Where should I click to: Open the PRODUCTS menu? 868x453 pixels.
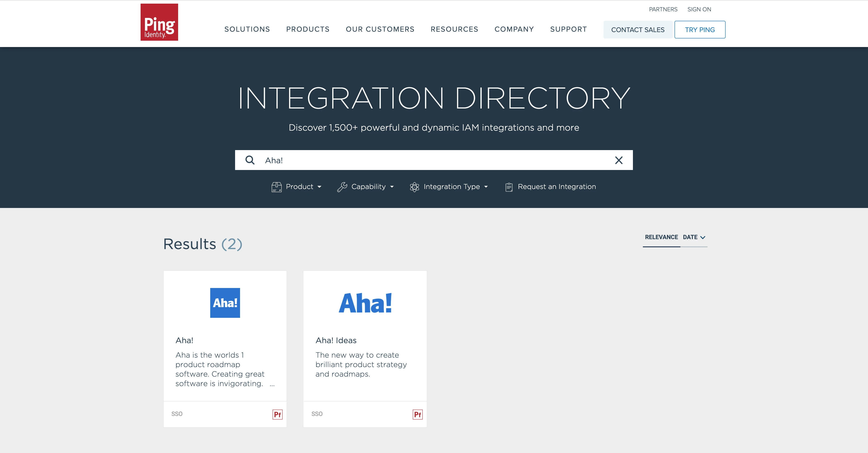coord(308,29)
